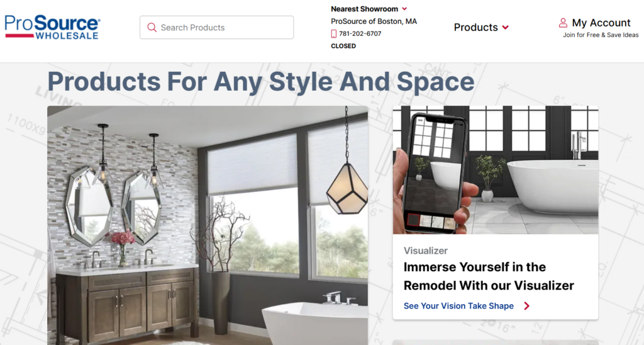Expand the Nearest Showroom chevron
The image size is (644, 345).
point(404,9)
